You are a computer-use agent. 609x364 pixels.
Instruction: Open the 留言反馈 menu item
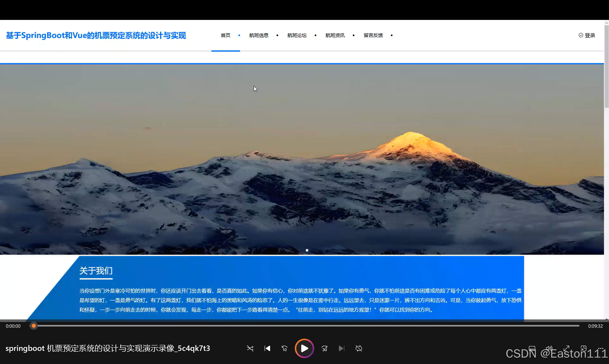(x=373, y=35)
